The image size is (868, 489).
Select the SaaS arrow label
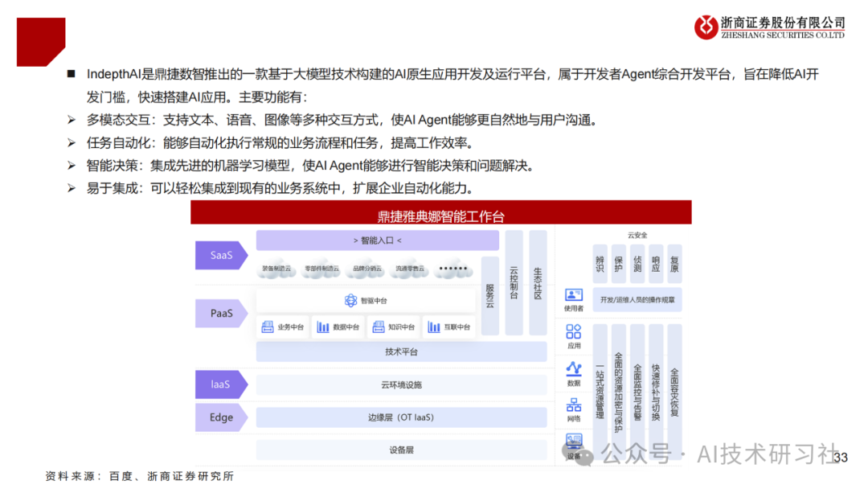221,255
